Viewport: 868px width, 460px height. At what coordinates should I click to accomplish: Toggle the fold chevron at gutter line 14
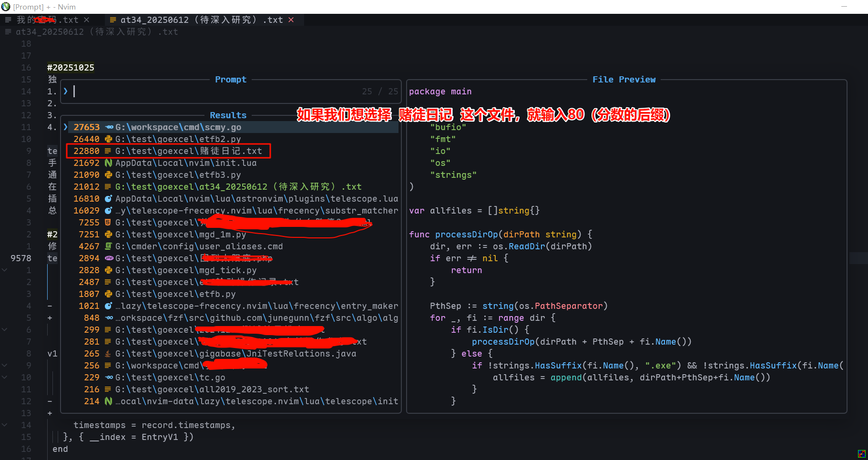tap(4, 425)
